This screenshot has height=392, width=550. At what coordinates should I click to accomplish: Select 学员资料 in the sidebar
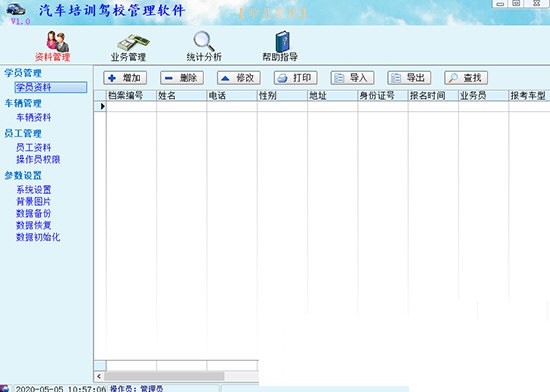[x=51, y=87]
